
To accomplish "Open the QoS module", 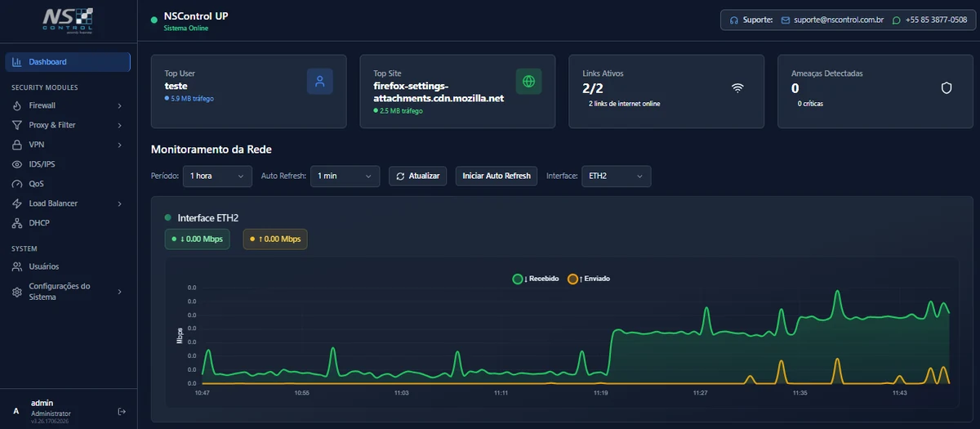I will click(x=68, y=184).
